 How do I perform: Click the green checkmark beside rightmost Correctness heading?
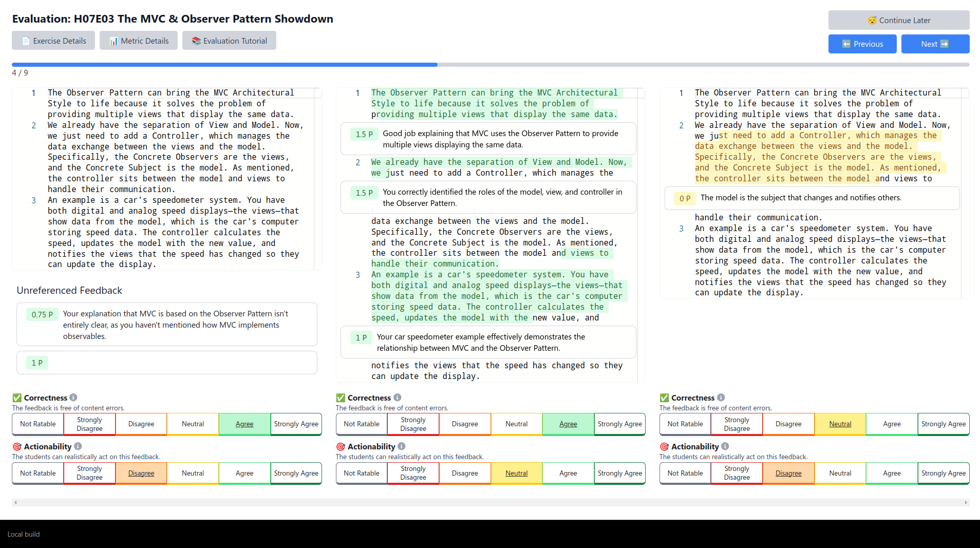click(x=664, y=397)
